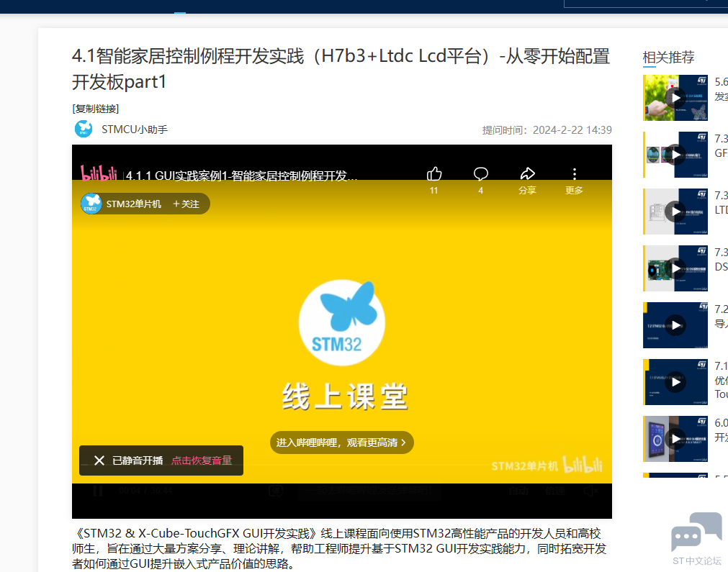Click the STMCU小助手 author avatar
The width and height of the screenshot is (728, 572).
tap(84, 129)
